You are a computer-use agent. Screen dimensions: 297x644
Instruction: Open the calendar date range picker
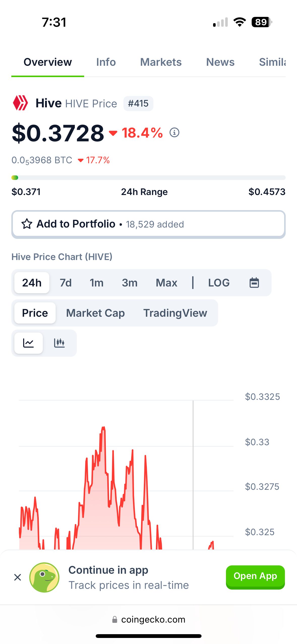(254, 282)
